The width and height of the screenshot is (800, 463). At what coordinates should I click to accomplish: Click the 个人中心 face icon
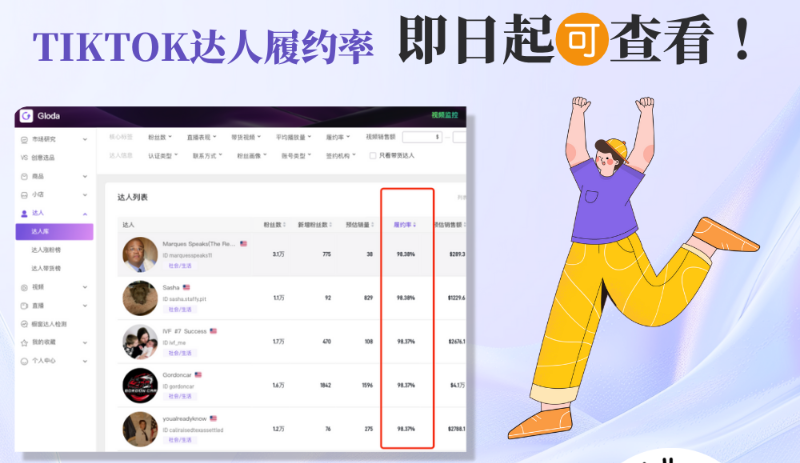click(24, 361)
